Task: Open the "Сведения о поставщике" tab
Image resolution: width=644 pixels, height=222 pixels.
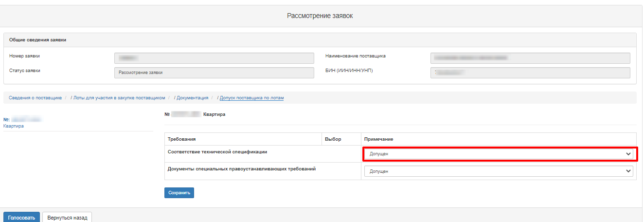Action: point(35,98)
